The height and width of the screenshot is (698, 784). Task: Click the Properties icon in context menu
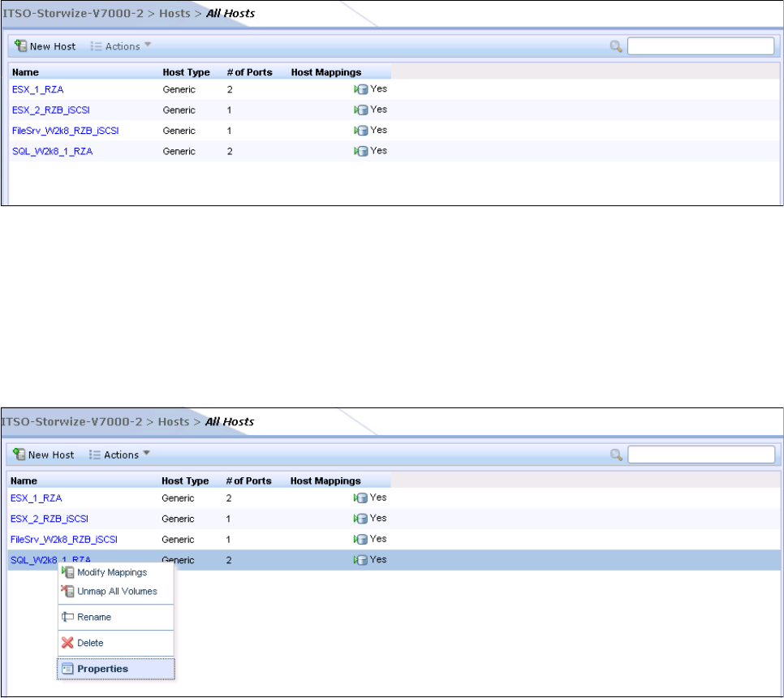[x=68, y=670]
